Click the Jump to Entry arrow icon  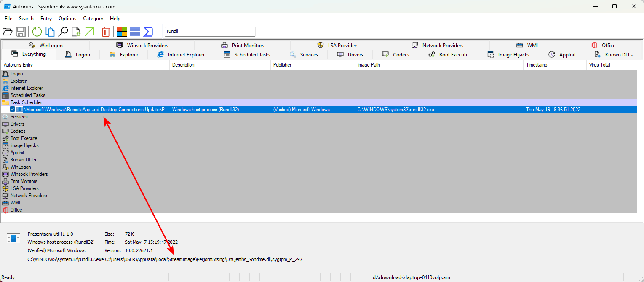pos(89,32)
